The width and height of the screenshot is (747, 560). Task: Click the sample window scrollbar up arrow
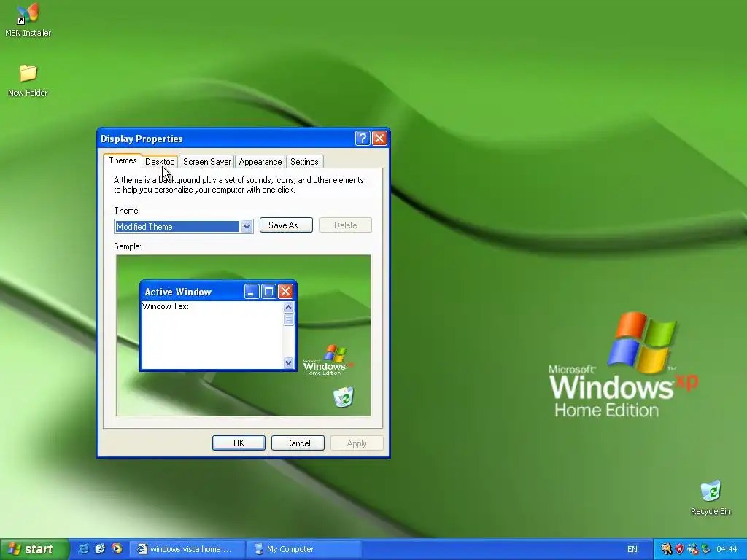[x=288, y=308]
